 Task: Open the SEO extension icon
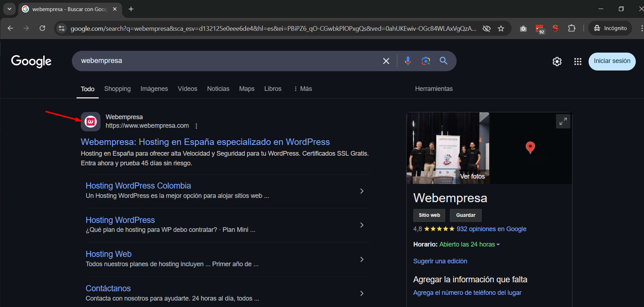click(x=555, y=28)
